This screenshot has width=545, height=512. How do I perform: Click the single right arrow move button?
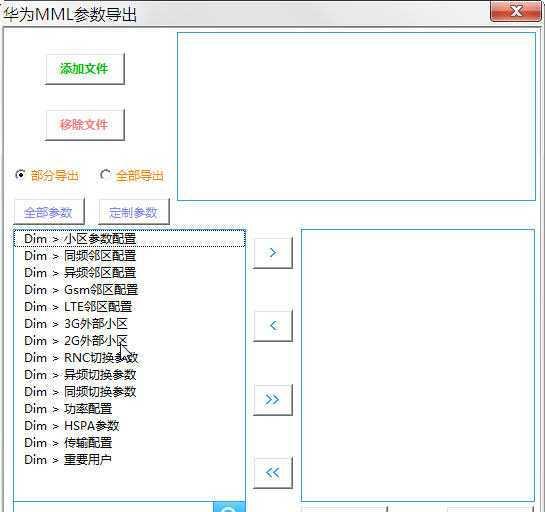273,253
